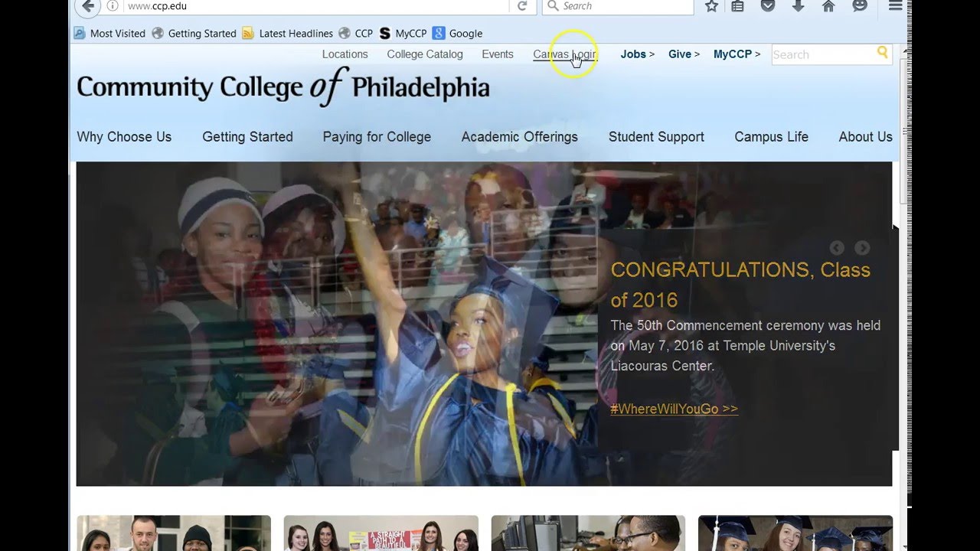Click the site info icon in address bar

click(113, 6)
